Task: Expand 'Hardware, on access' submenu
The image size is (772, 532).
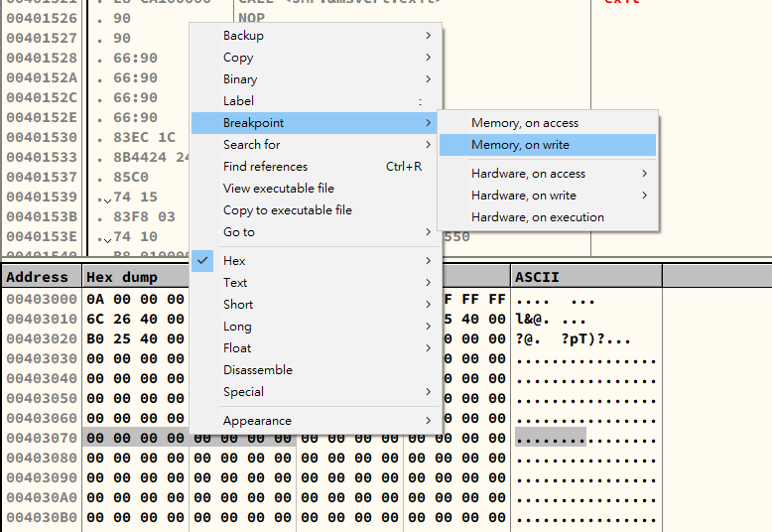Action: point(528,174)
